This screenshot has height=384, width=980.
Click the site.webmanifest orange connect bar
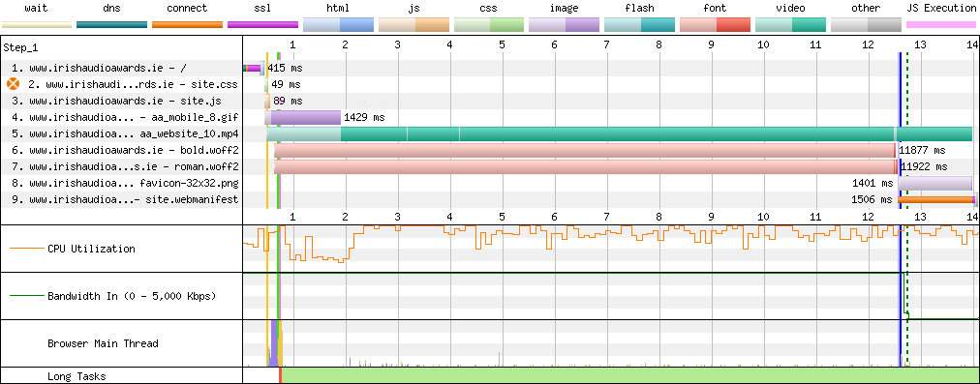[935, 200]
